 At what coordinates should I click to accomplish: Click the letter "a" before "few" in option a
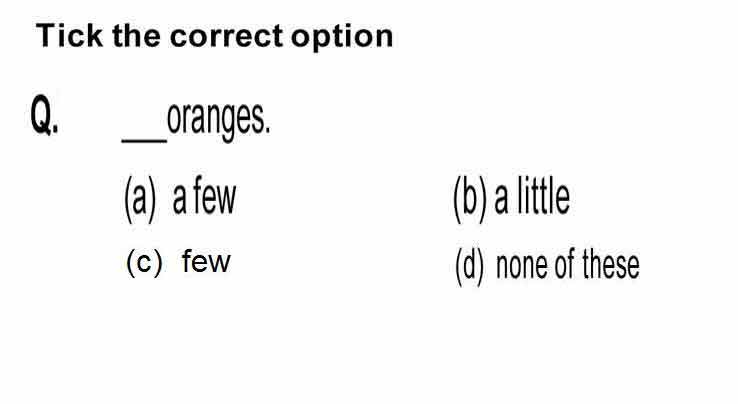tap(179, 201)
